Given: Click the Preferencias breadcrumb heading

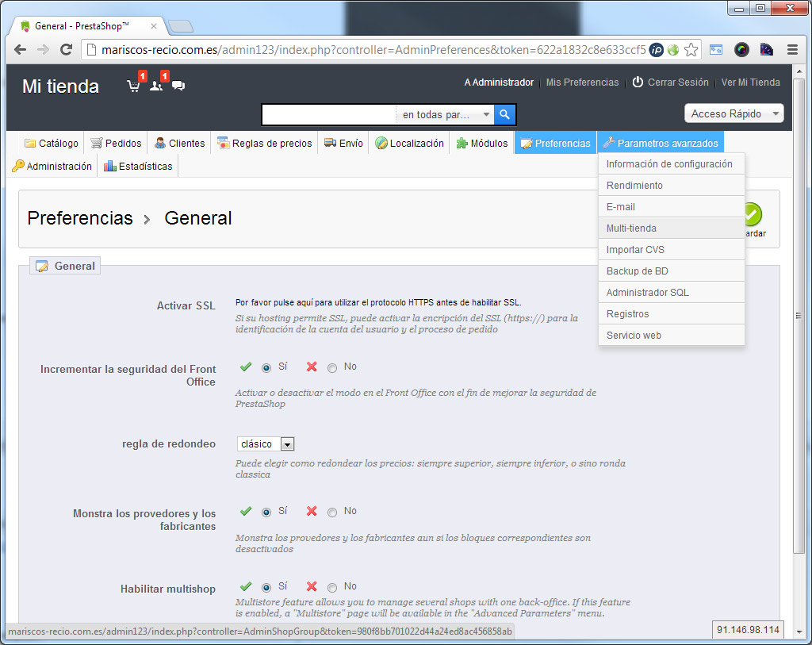Looking at the screenshot, I should click(x=80, y=218).
